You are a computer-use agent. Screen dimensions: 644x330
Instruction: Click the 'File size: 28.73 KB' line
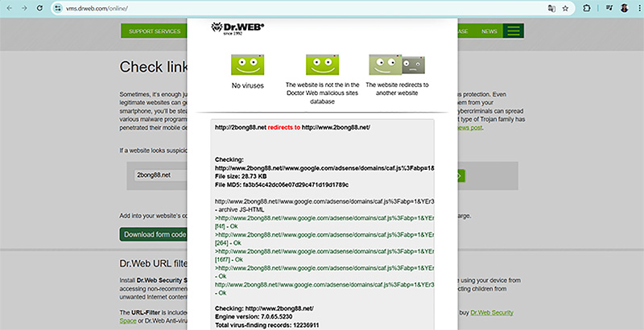pyautogui.click(x=241, y=176)
